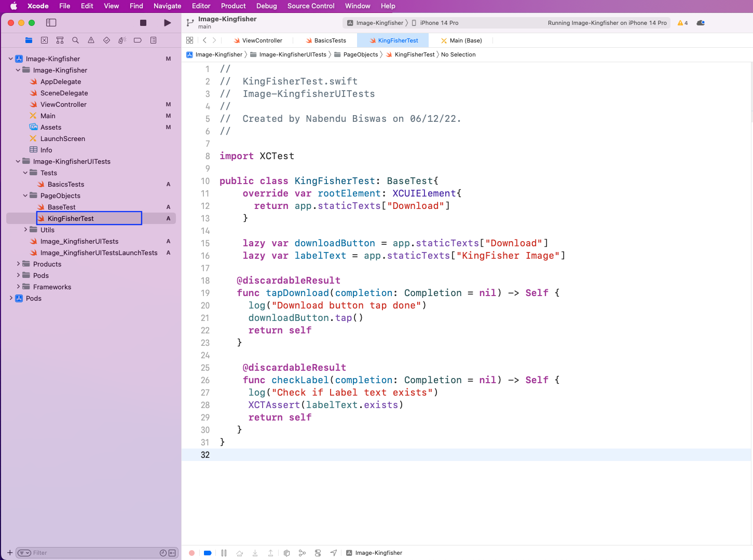Screen dimensions: 753x560
Task: Simulate location from debug bar
Action: (x=333, y=553)
